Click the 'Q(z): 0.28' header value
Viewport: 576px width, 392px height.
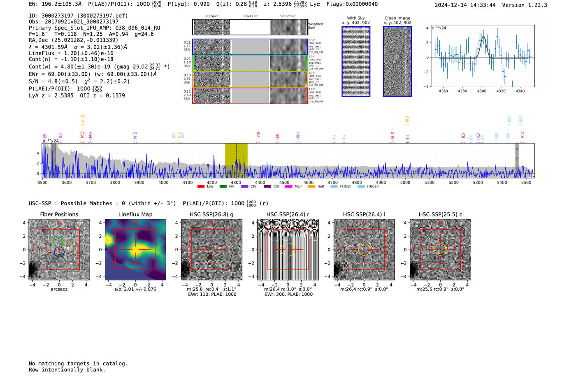pos(232,4)
